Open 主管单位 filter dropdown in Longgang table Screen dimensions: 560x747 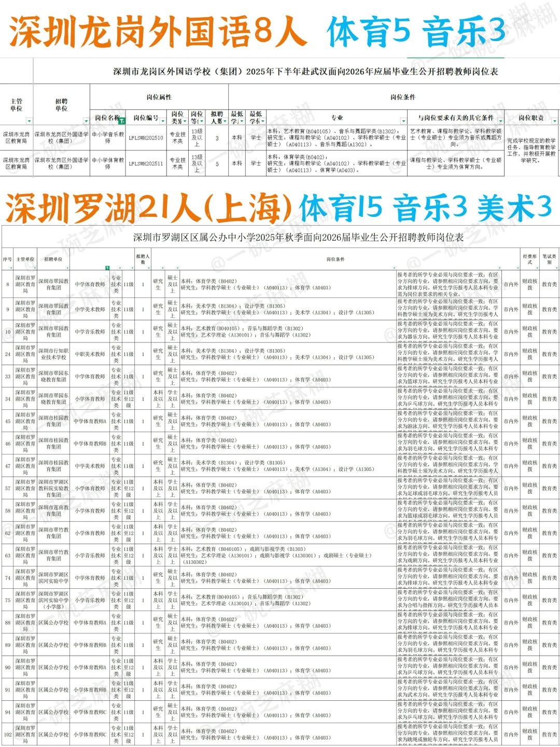pyautogui.click(x=30, y=121)
